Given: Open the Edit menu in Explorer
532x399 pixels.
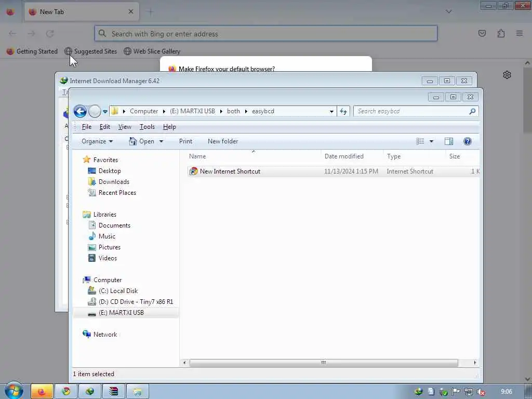Looking at the screenshot, I should [x=105, y=127].
